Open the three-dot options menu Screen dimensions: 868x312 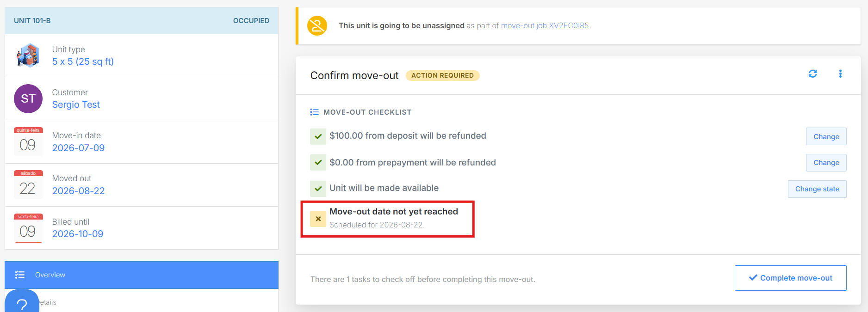click(840, 74)
